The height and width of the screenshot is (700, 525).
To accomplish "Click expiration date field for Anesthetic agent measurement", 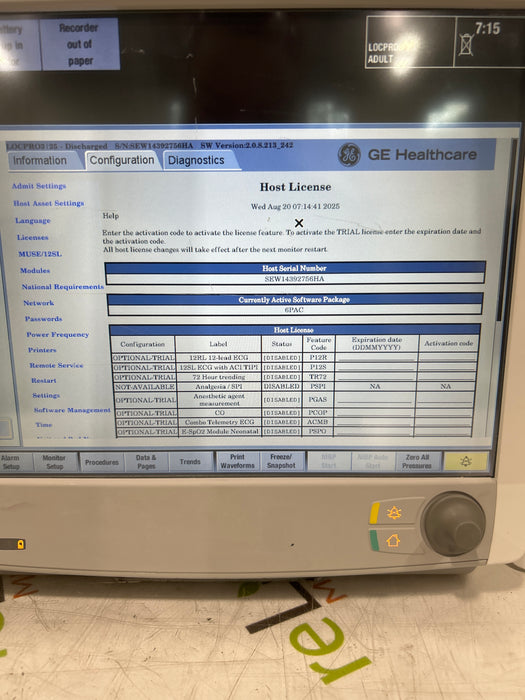I will [x=375, y=399].
